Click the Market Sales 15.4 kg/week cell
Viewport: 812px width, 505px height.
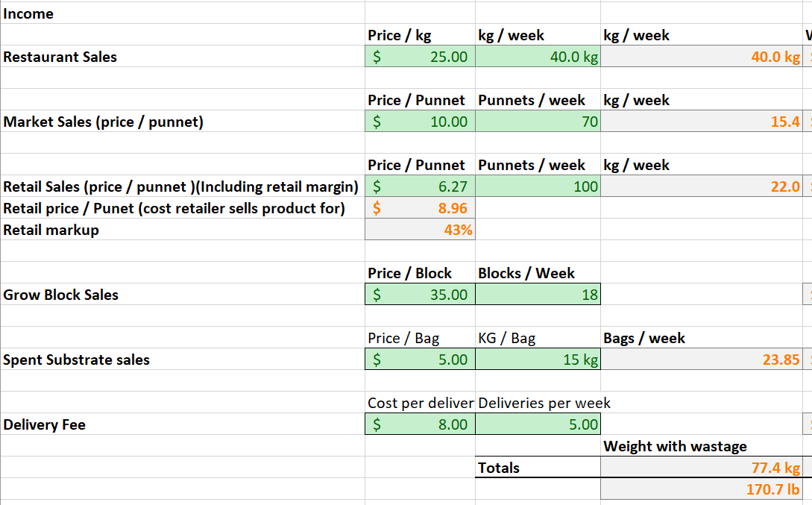coord(702,122)
